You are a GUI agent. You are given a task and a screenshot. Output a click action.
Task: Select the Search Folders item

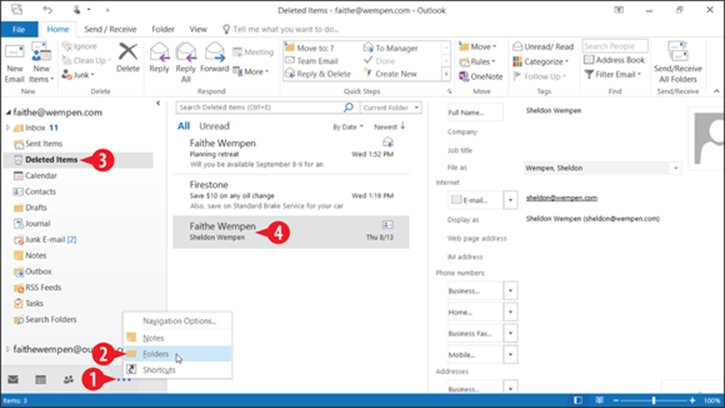coord(45,320)
